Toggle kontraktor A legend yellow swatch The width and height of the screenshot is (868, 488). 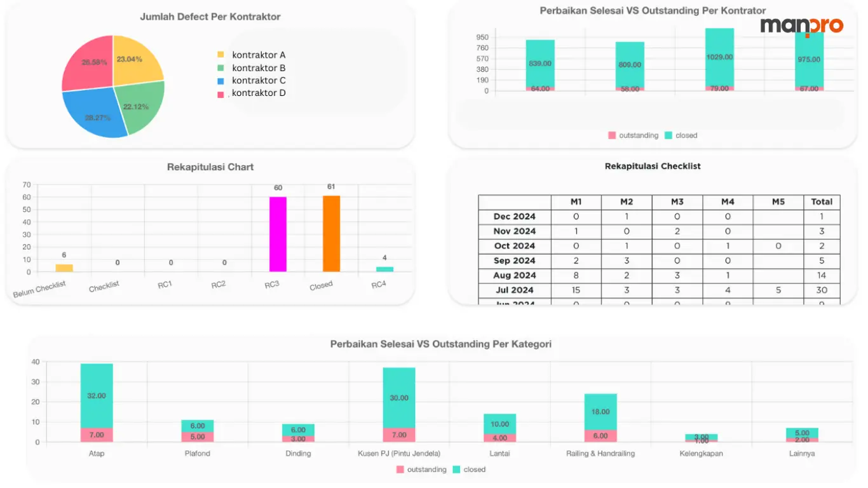pyautogui.click(x=221, y=55)
